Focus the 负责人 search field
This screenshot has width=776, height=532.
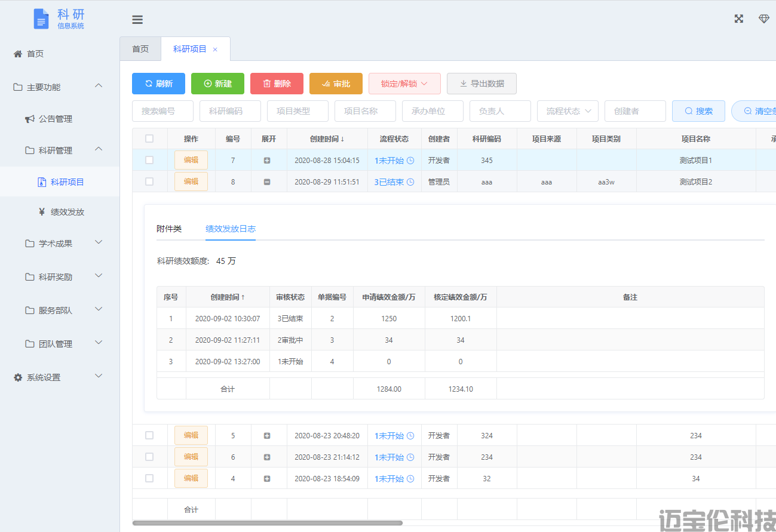[x=500, y=111]
